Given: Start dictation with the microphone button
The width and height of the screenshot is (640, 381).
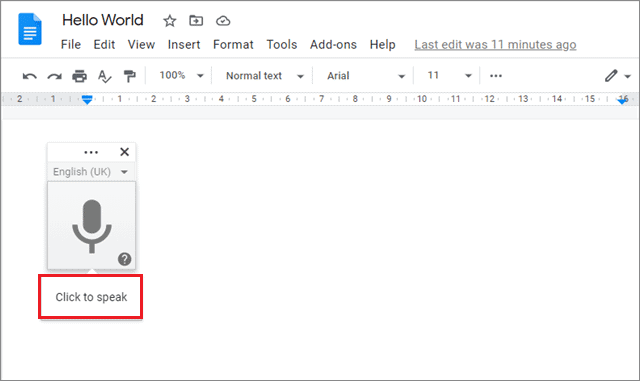Looking at the screenshot, I should click(x=92, y=226).
